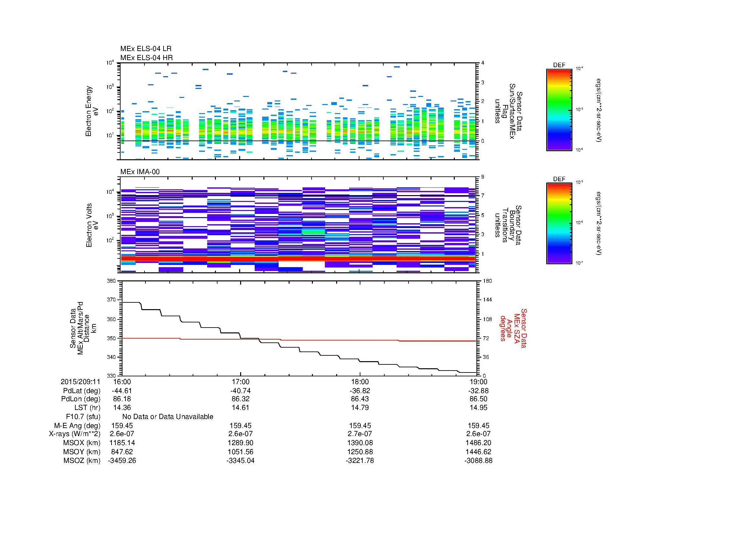Image resolution: width=756 pixels, height=534 pixels.
Task: Click the LST value 14.36
Action: click(122, 408)
